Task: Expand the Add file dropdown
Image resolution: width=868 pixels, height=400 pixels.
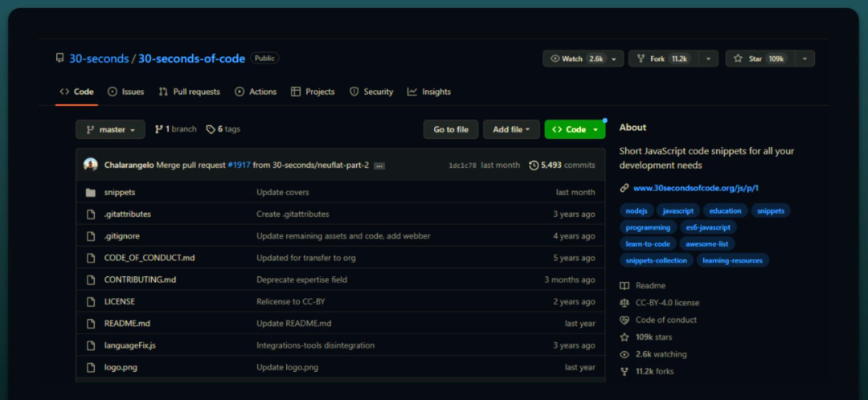Action: click(x=511, y=129)
